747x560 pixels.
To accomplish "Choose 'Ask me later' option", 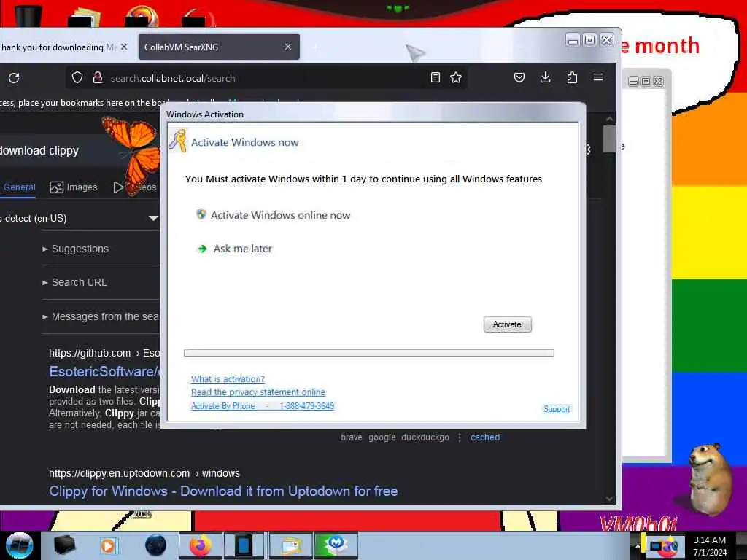I will coord(242,249).
